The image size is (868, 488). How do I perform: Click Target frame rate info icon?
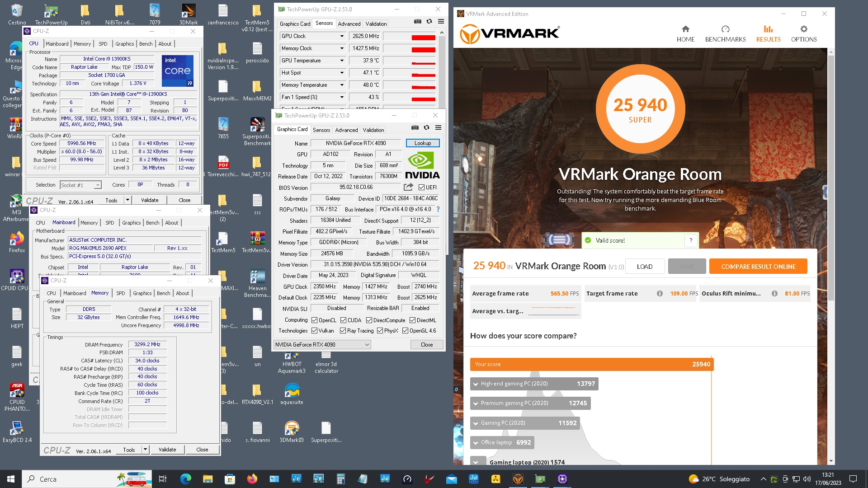point(660,294)
